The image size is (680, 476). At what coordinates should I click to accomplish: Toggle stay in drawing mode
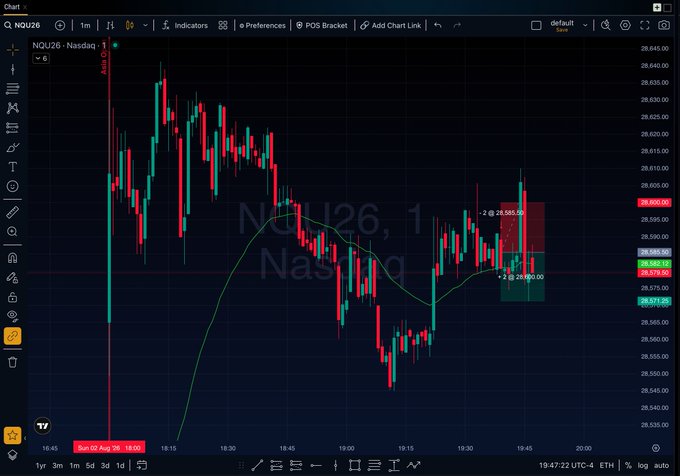(x=13, y=277)
